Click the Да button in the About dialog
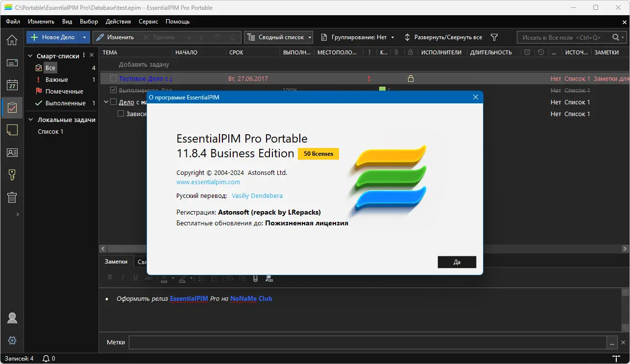630x364 pixels. 457,262
